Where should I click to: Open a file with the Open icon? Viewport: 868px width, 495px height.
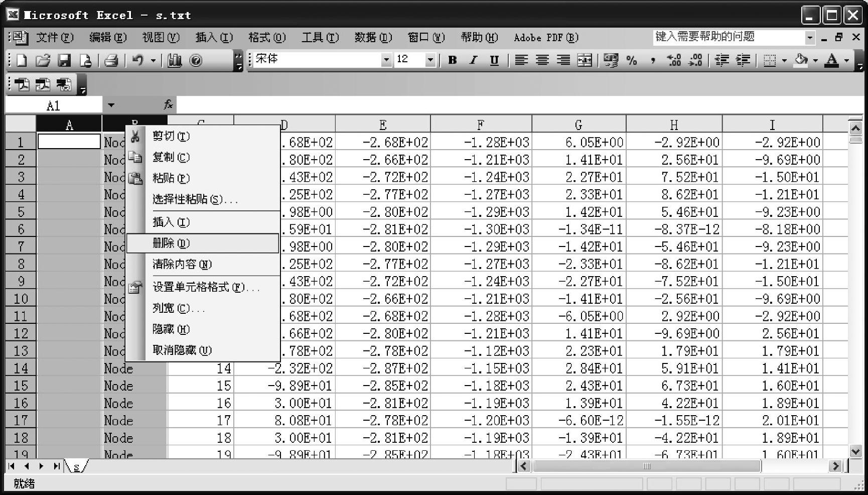[43, 60]
